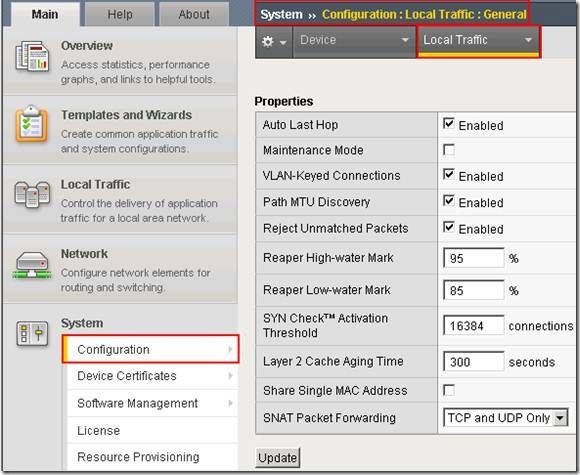Open the gear settings menu

[x=274, y=41]
